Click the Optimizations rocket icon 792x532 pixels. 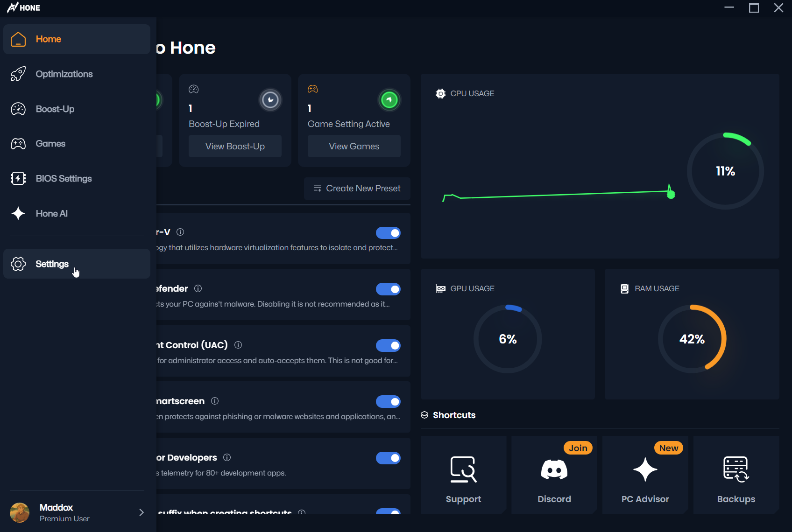click(18, 74)
